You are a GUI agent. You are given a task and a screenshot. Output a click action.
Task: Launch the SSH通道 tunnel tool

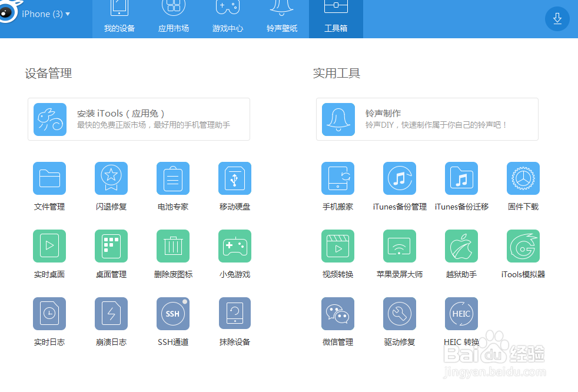pos(173,314)
